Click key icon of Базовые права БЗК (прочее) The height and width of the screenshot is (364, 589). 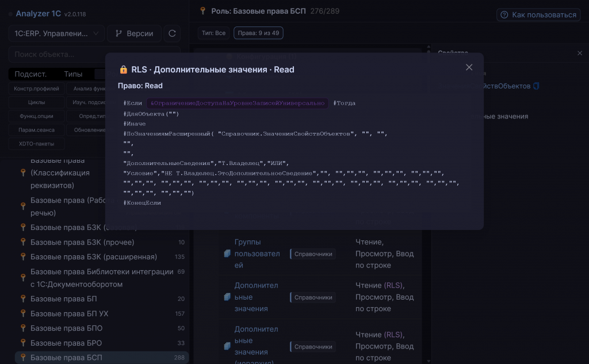click(x=23, y=242)
